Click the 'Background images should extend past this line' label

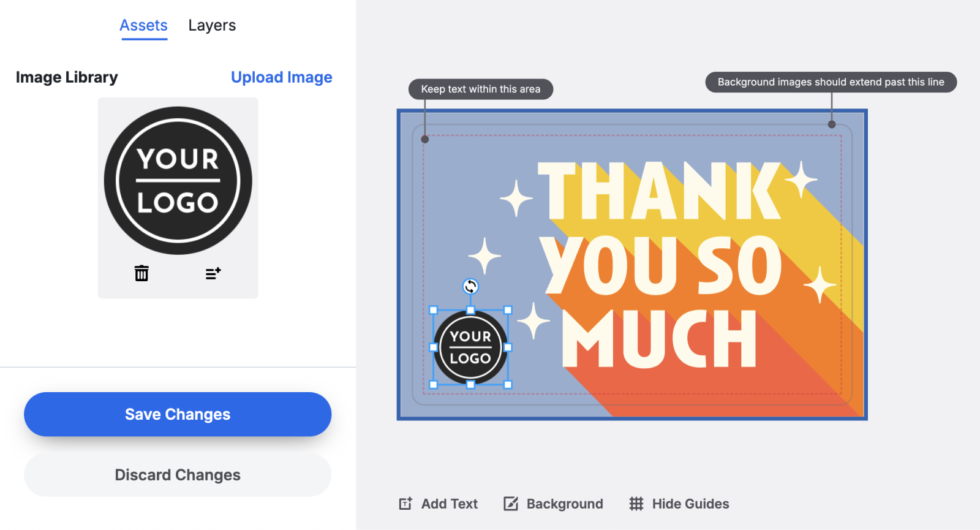coord(831,81)
